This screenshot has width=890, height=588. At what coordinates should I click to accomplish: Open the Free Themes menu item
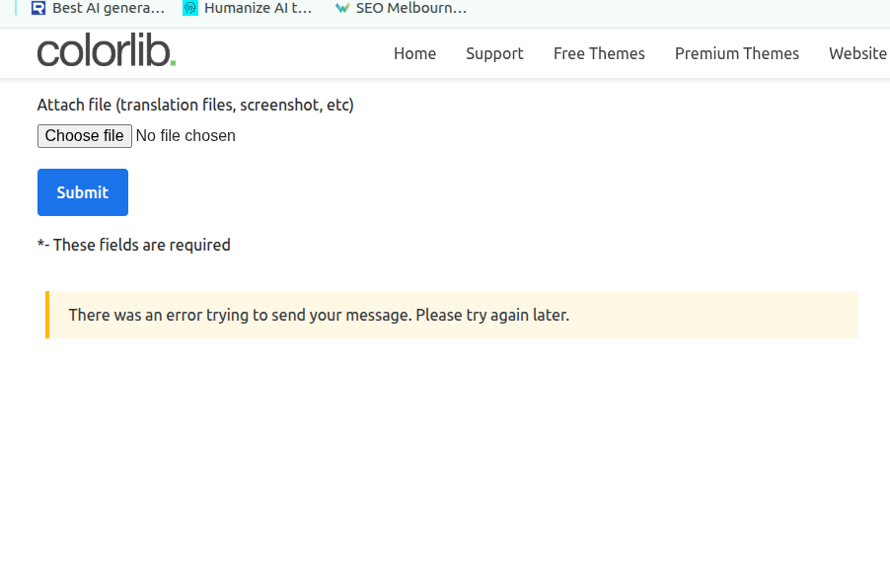(599, 53)
